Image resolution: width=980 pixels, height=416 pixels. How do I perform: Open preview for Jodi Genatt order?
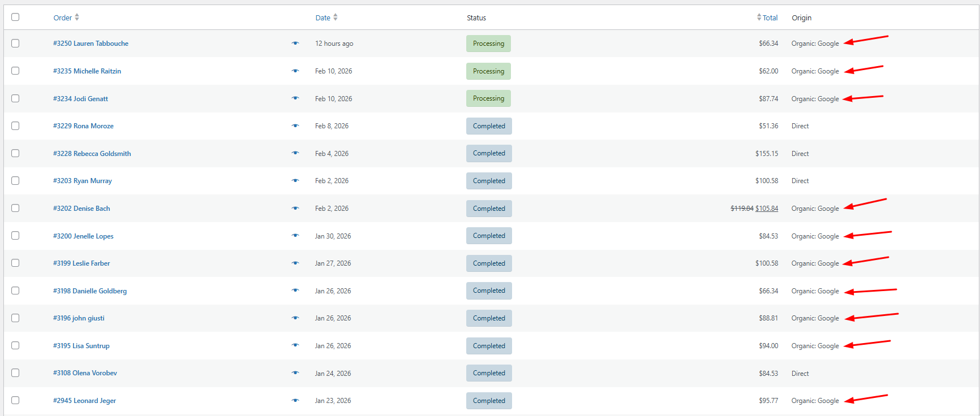295,98
